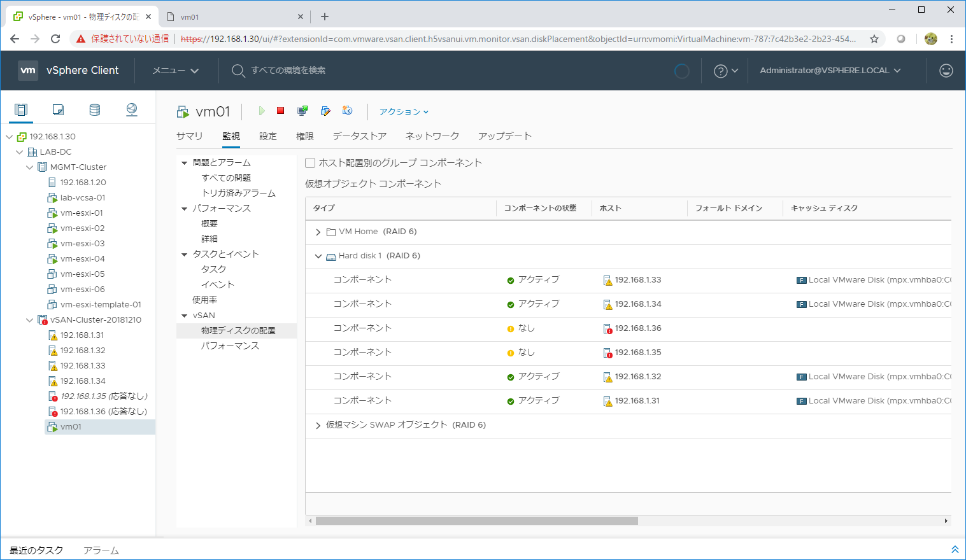Select lab-vcsa-01 in the inventory tree

pyautogui.click(x=83, y=198)
